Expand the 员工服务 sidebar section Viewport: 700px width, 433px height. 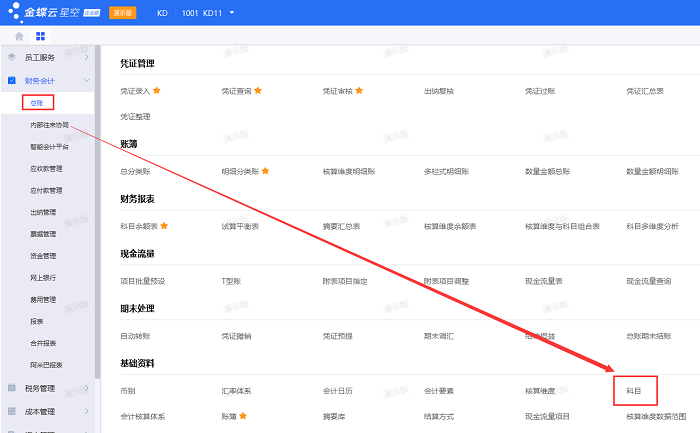click(x=87, y=58)
